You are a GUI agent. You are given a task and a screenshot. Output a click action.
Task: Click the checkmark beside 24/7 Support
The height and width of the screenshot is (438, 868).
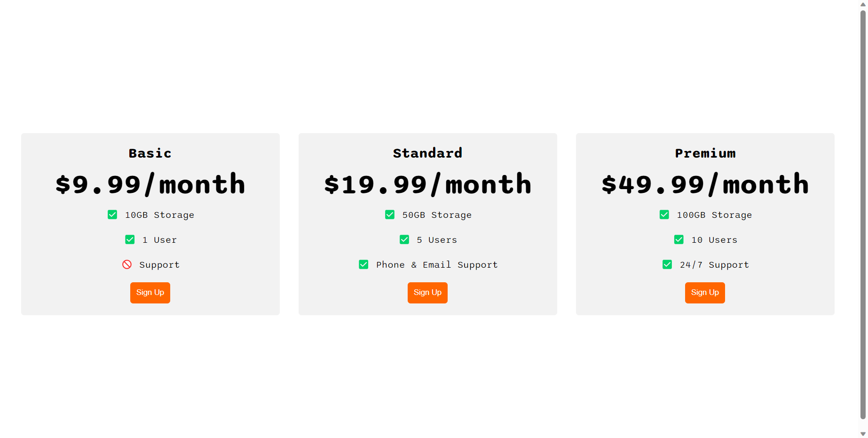coord(667,264)
